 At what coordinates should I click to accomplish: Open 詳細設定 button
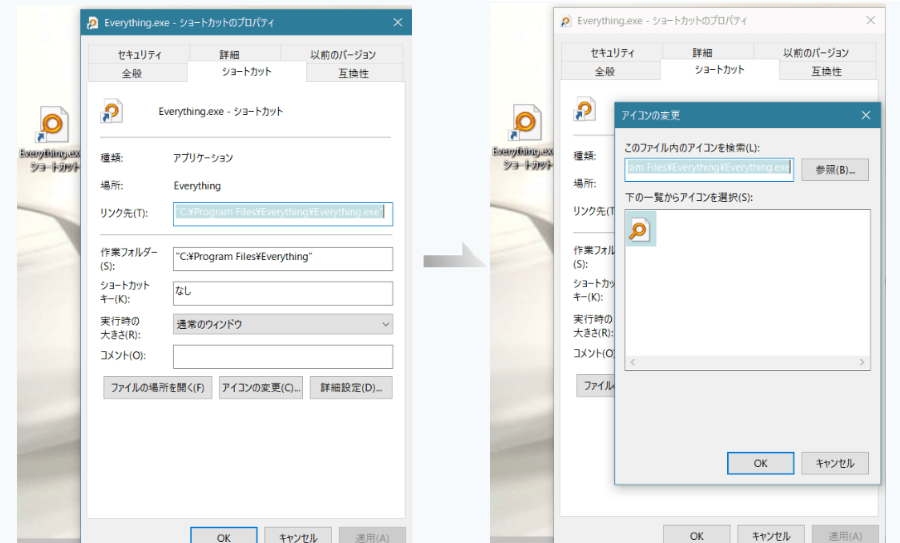pyautogui.click(x=351, y=387)
